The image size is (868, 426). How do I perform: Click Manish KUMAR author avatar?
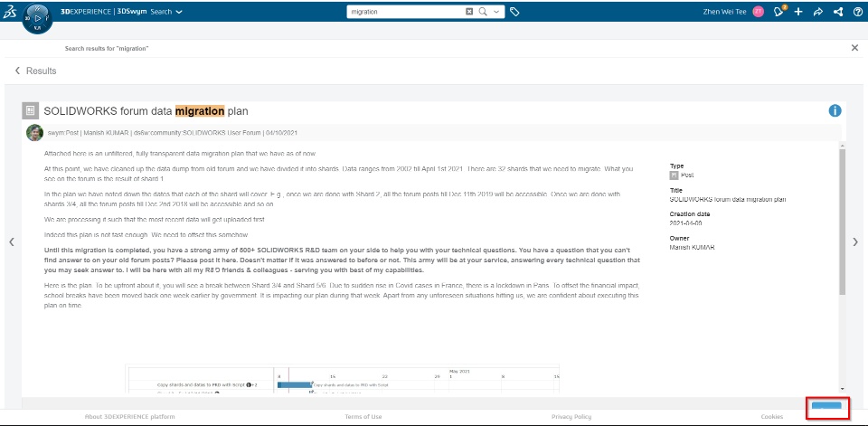click(34, 133)
